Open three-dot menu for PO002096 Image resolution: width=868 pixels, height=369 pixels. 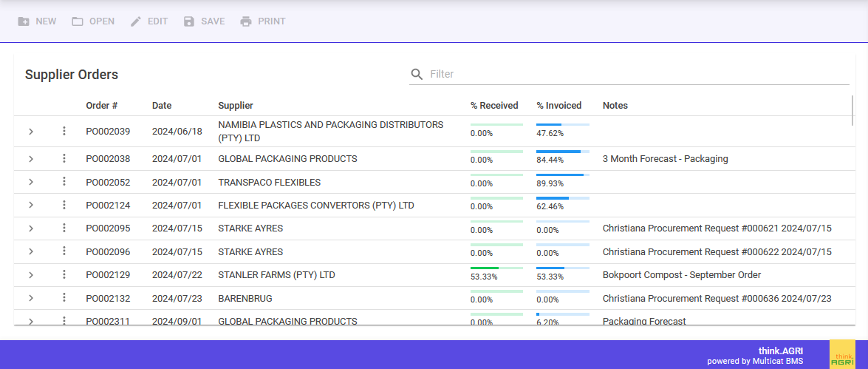coord(64,251)
